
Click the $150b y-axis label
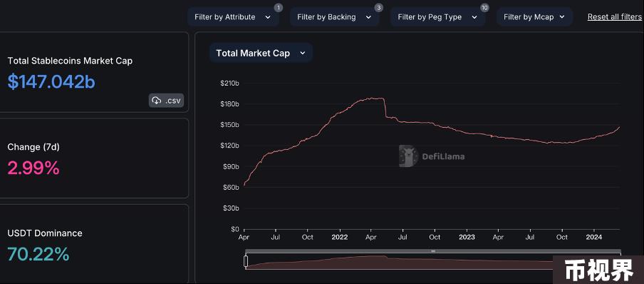coord(230,125)
